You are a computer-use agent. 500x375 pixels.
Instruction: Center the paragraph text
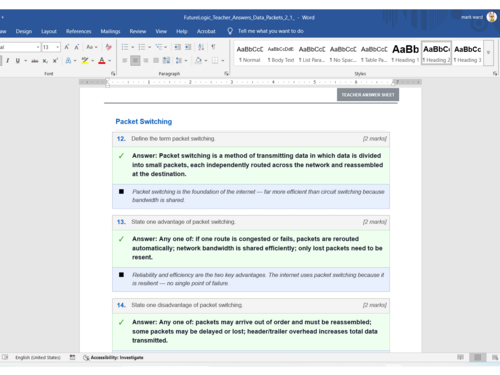click(135, 61)
